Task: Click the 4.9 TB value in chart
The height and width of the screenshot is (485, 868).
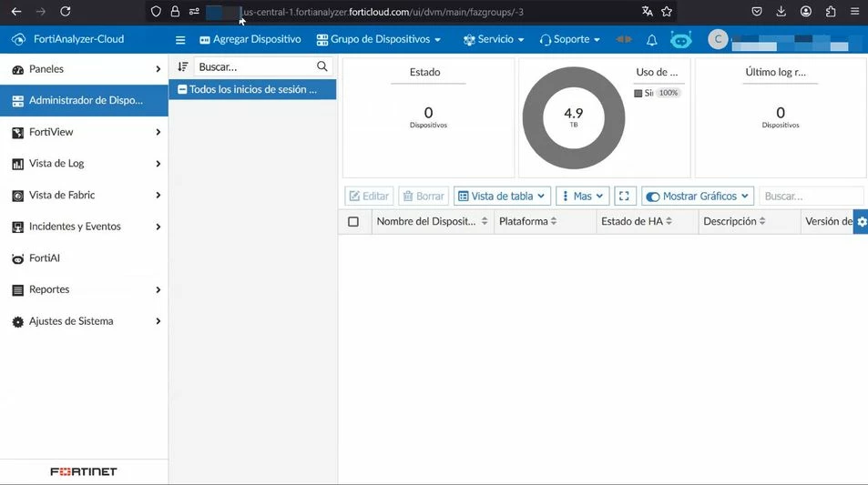Action: tap(574, 116)
